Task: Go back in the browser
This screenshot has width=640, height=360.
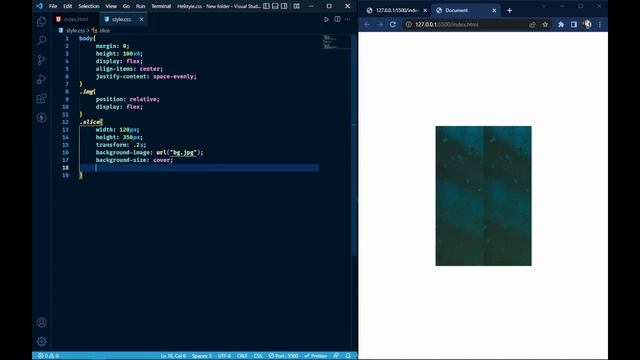Action: click(367, 24)
